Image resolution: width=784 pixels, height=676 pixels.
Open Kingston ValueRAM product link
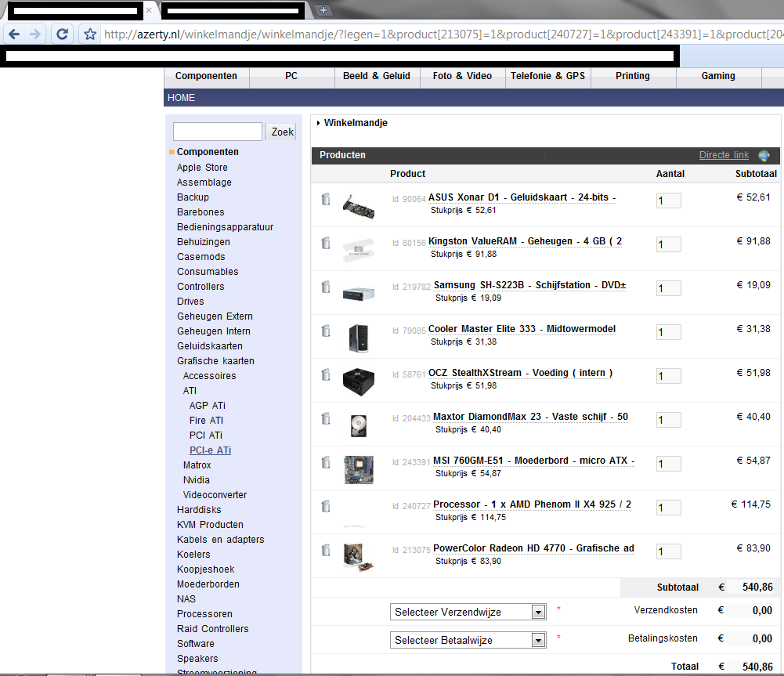click(525, 241)
